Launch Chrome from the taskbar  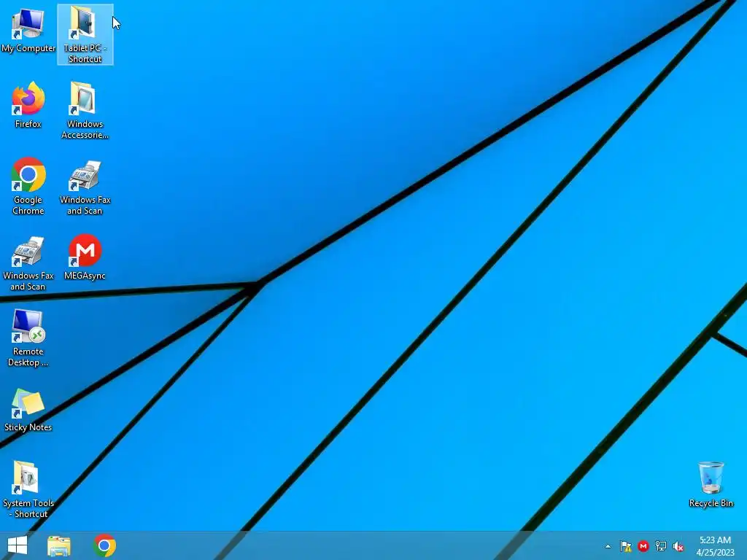tap(104, 545)
